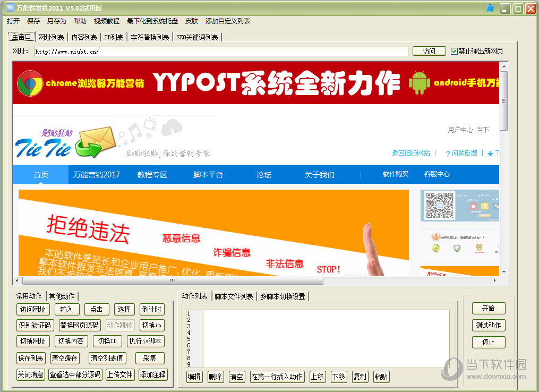Click the 切换网址 button
This screenshot has width=539, height=392.
32,341
